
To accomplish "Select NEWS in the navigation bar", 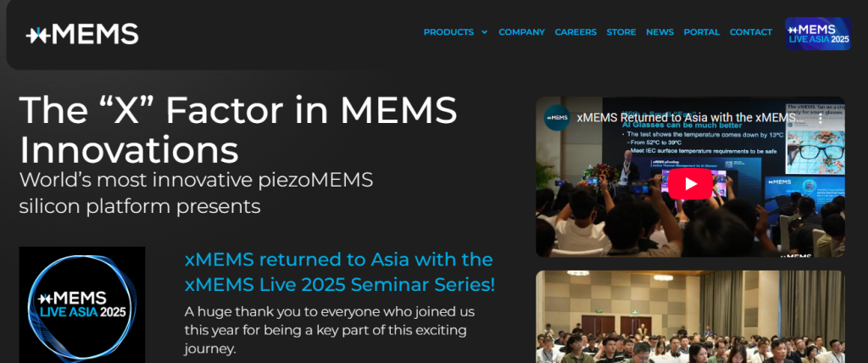I will [x=659, y=32].
